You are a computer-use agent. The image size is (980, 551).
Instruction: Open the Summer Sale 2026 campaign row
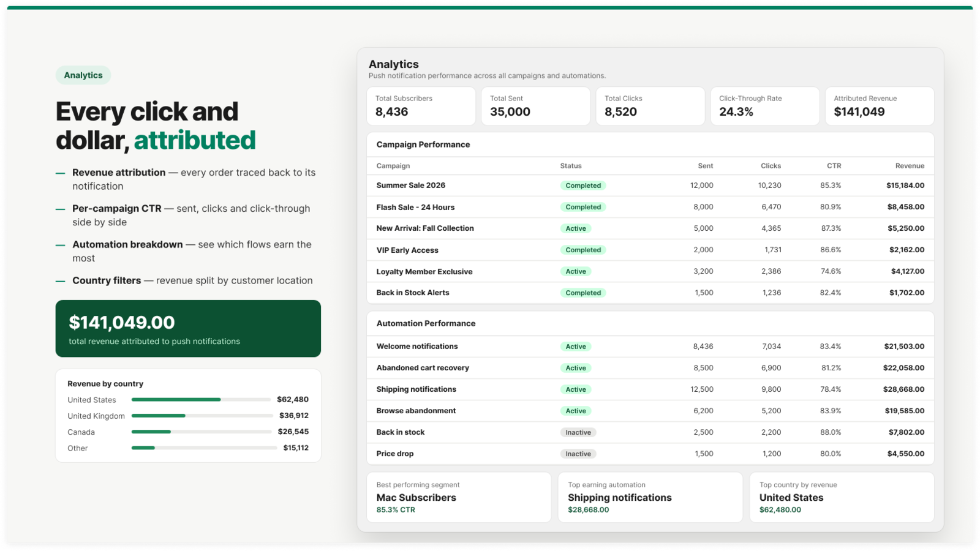(x=650, y=186)
